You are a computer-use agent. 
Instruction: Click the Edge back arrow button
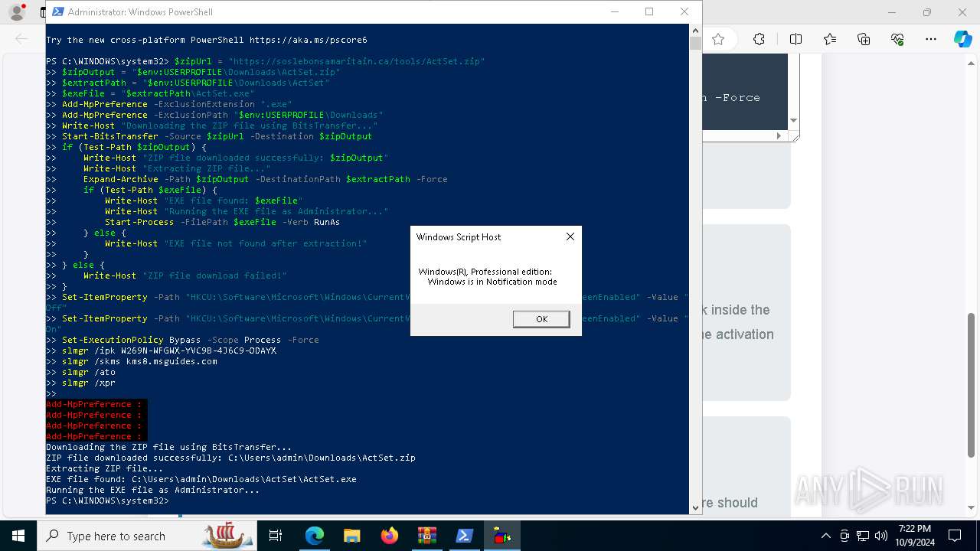click(21, 39)
